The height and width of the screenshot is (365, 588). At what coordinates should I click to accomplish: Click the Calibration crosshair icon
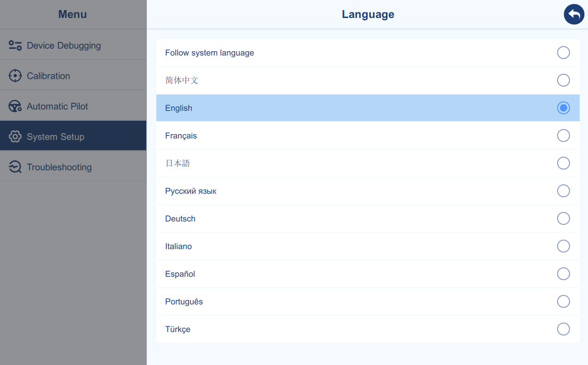tap(15, 76)
